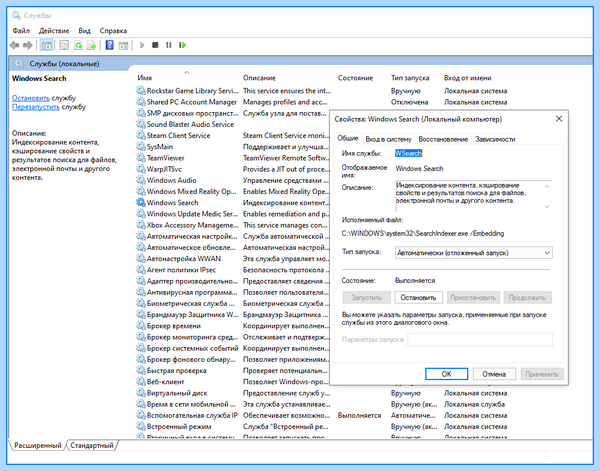Select the gear icon of Windows Search row
Screen dimensions: 600x471
point(141,202)
